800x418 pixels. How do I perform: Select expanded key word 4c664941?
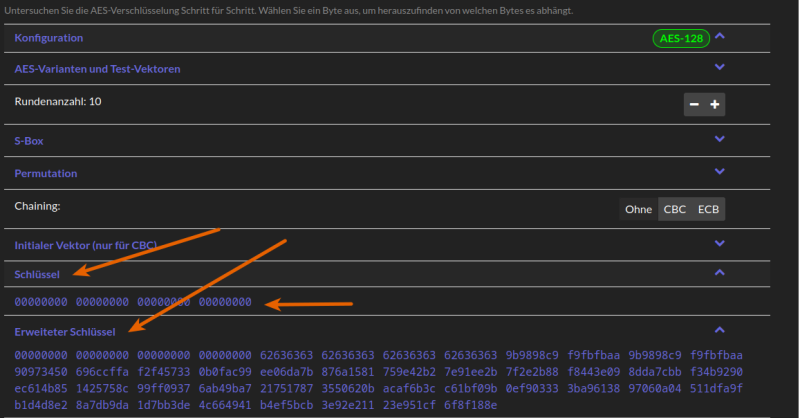click(225, 405)
